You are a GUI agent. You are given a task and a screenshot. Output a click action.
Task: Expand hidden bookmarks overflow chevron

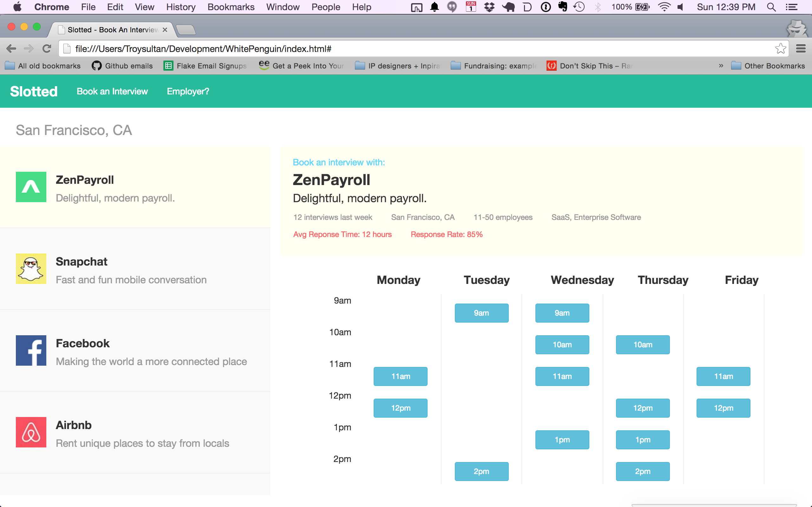(x=721, y=66)
